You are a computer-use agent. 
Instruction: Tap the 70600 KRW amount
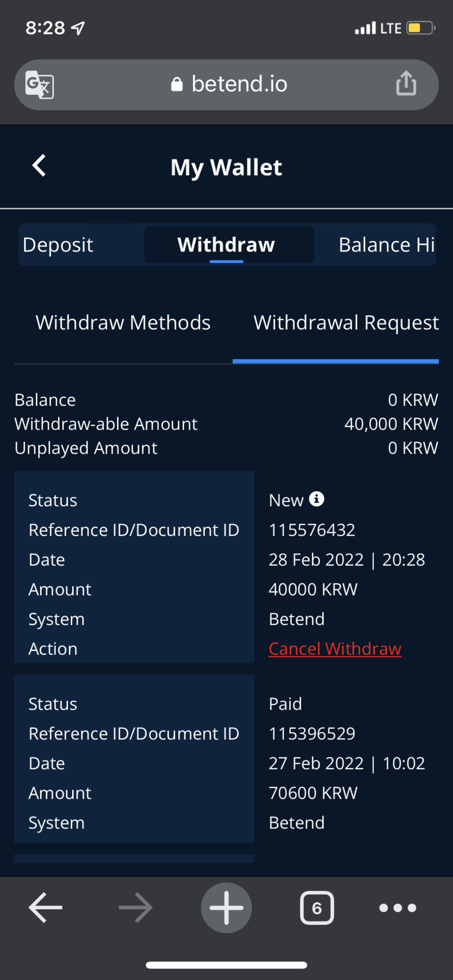[313, 793]
